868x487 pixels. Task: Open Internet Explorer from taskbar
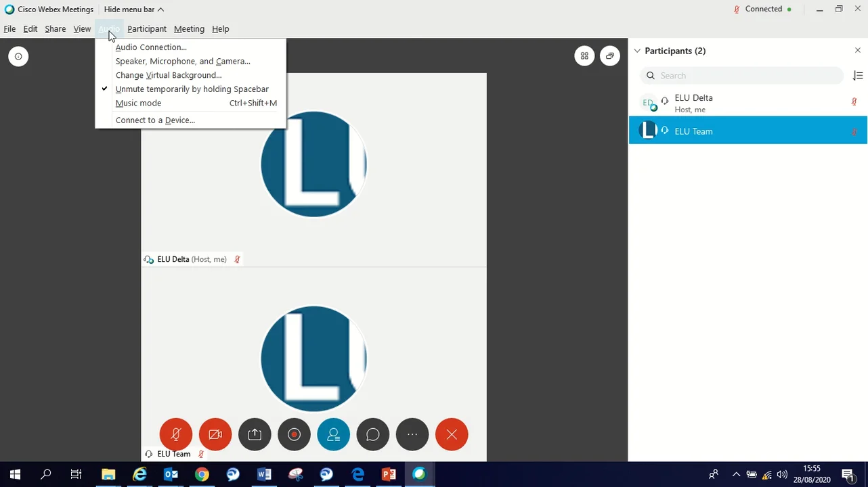coord(139,474)
